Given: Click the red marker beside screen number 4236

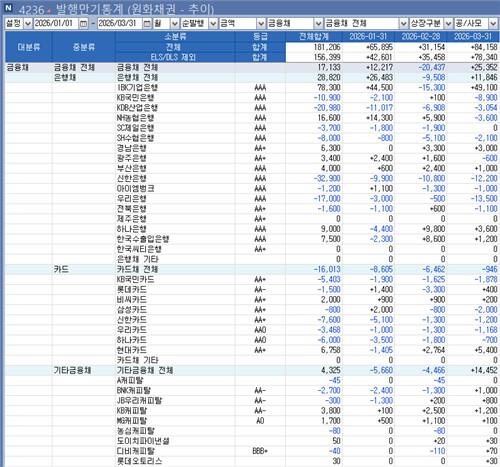Looking at the screenshot, I should click(x=49, y=11).
